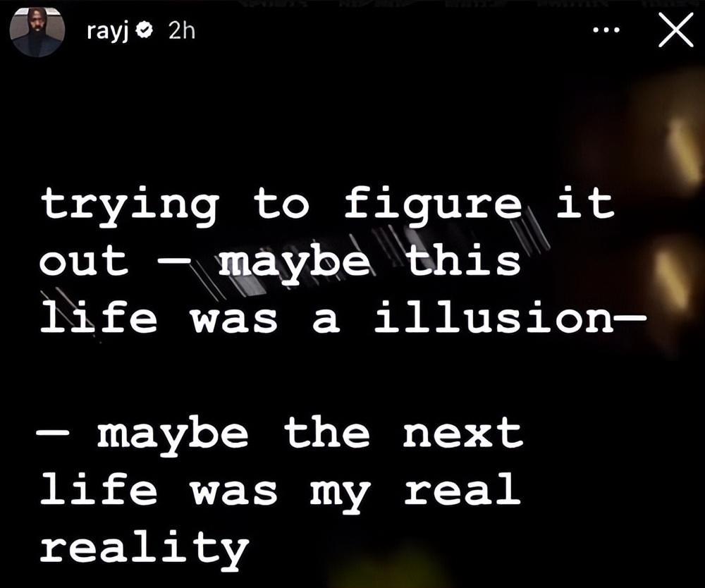Click the text line 'maybe the next'
The height and width of the screenshot is (588, 705).
point(310,435)
